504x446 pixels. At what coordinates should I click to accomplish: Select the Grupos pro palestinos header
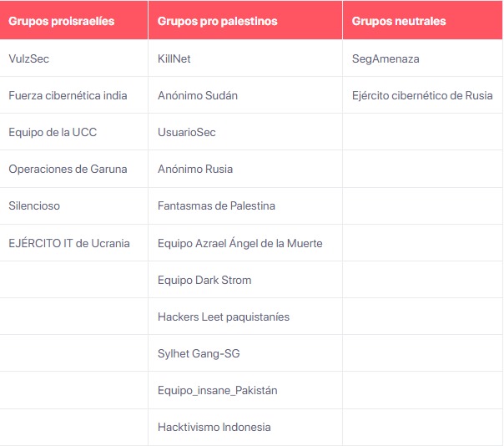[218, 21]
